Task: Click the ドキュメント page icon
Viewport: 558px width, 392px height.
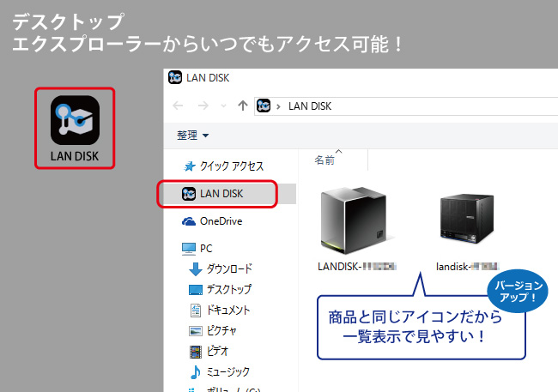Action: (x=196, y=311)
